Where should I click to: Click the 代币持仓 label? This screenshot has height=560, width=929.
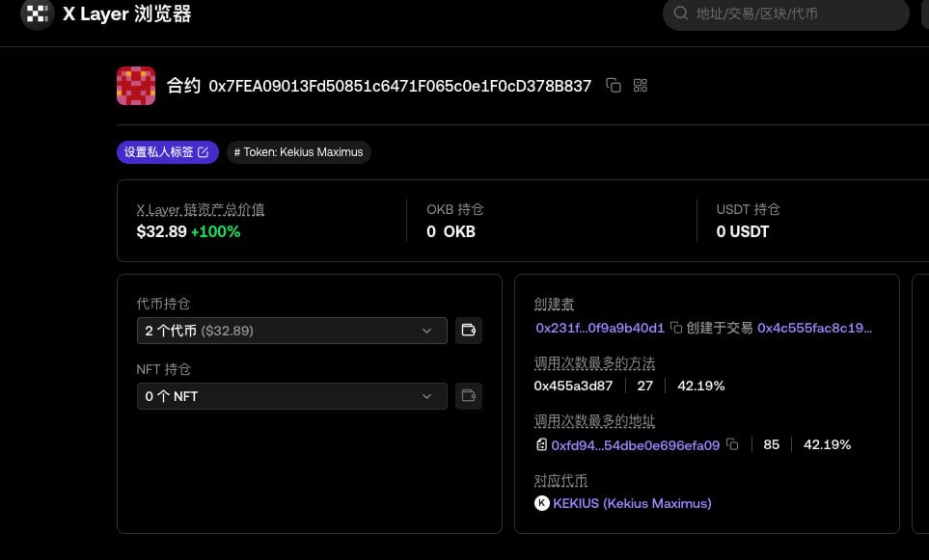click(163, 304)
